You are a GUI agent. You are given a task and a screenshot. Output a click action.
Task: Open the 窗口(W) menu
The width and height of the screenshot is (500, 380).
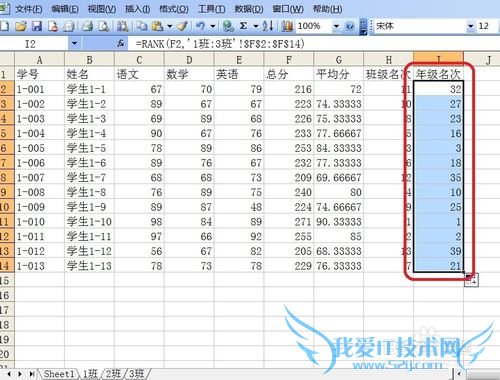point(288,9)
